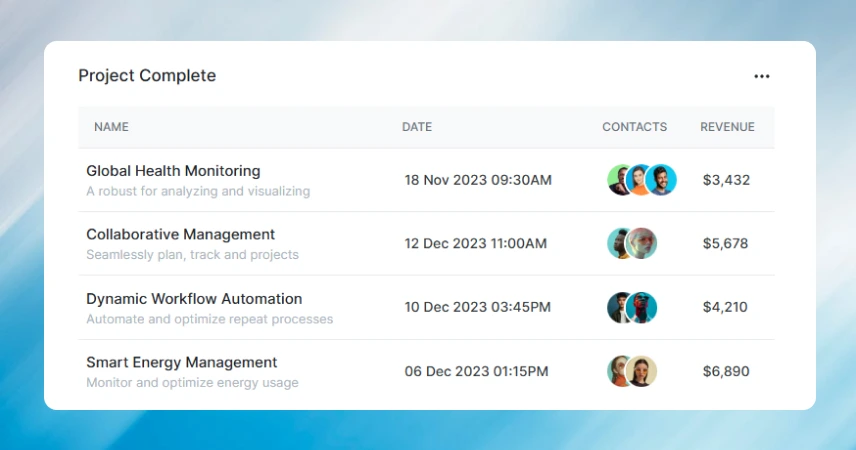Open Smart Energy Management project
Image resolution: width=856 pixels, height=450 pixels.
[181, 363]
